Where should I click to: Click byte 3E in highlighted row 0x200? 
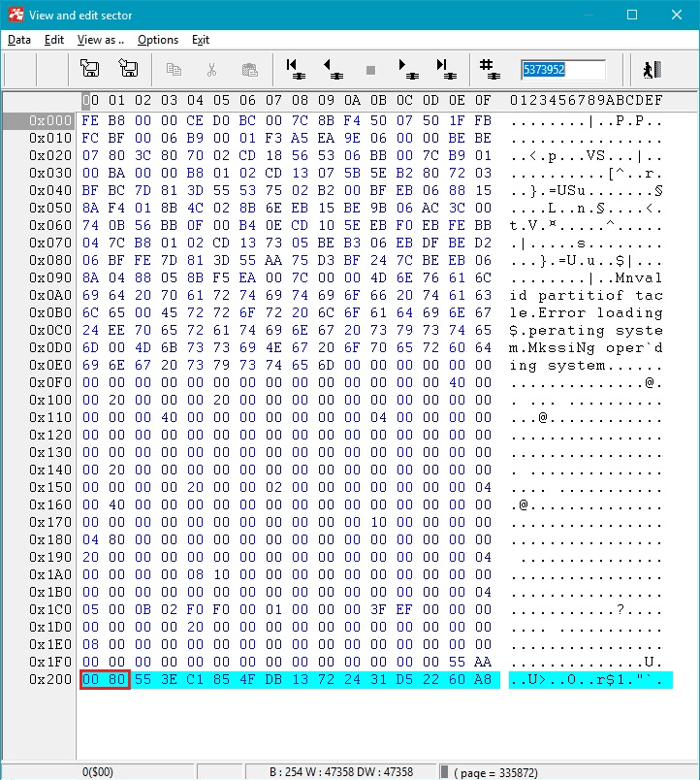tap(169, 679)
